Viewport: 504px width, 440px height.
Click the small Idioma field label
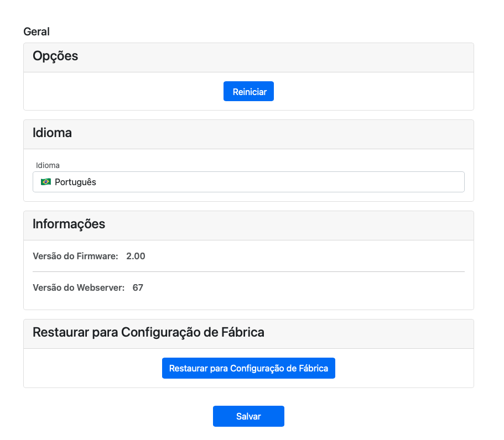coord(48,165)
